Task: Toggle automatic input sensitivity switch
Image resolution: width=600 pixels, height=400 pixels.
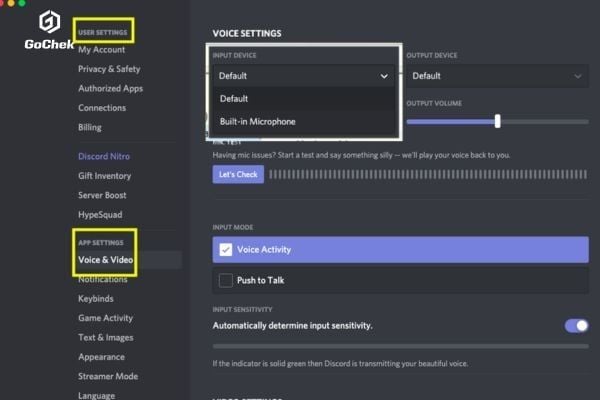Action: click(576, 325)
